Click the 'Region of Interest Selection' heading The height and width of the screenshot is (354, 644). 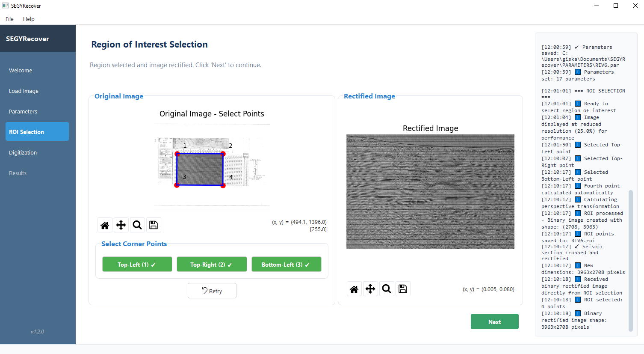pos(149,45)
